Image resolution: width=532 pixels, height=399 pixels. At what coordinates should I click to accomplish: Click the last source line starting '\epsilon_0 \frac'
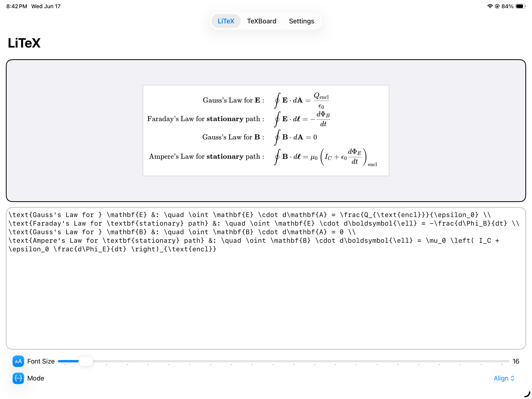[112, 249]
